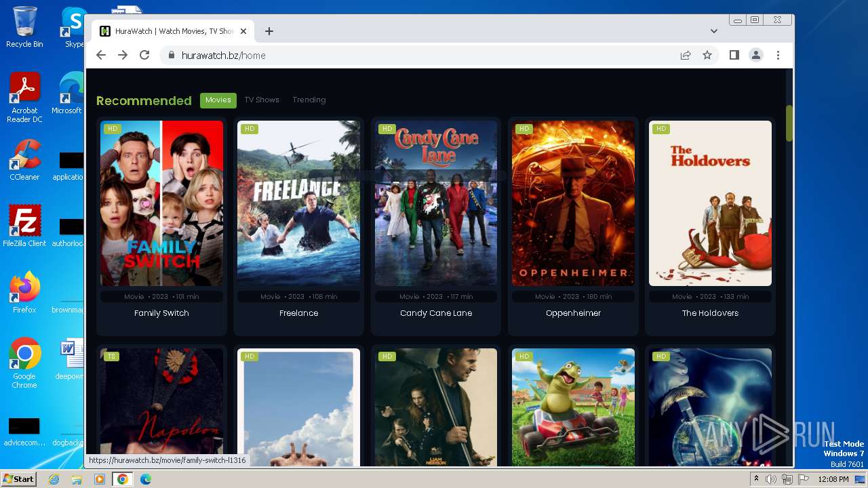Click the volume speaker tray icon

(x=771, y=479)
